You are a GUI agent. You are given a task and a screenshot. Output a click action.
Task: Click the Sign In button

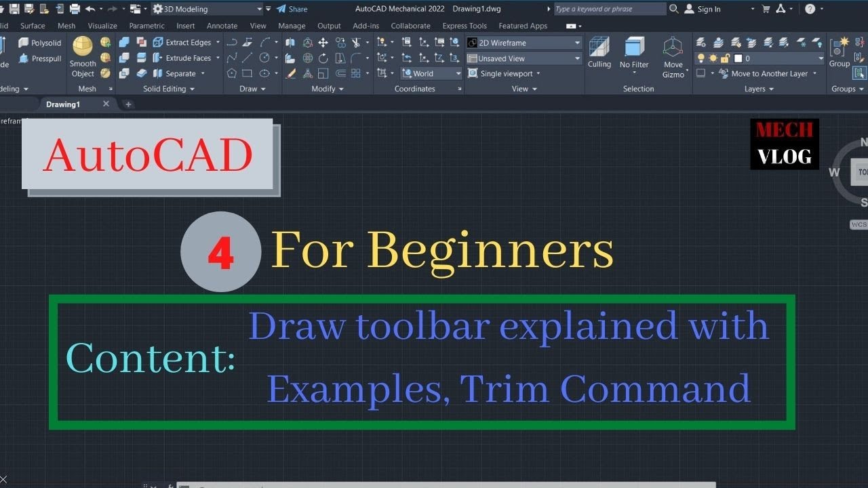coord(703,9)
